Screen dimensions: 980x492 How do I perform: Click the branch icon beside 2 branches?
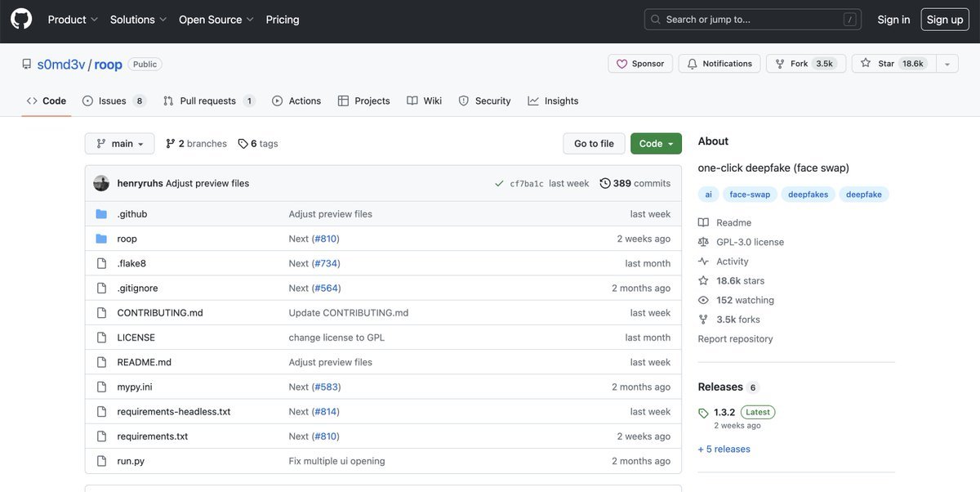tap(170, 144)
